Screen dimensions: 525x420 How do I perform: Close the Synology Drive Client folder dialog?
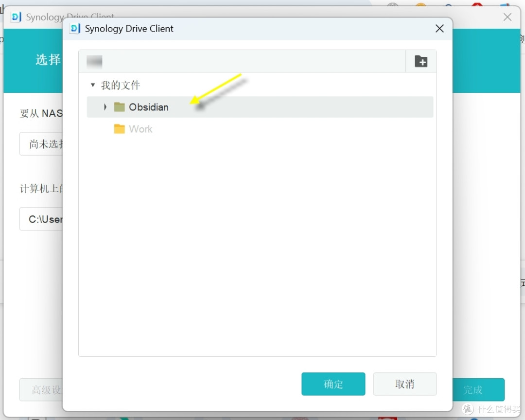click(x=439, y=29)
